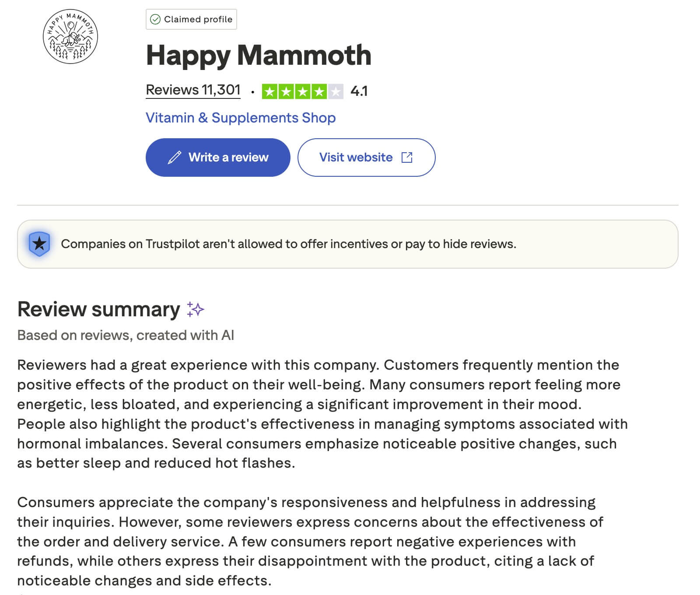Screen dimensions: 700x595
Task: Click the incentives notice banner text
Action: [x=288, y=244]
